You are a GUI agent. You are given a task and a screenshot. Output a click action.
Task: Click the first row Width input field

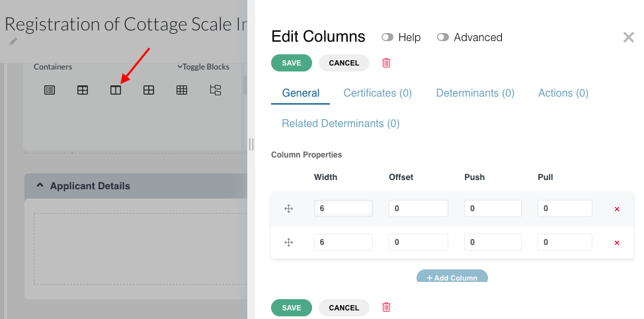pyautogui.click(x=343, y=208)
